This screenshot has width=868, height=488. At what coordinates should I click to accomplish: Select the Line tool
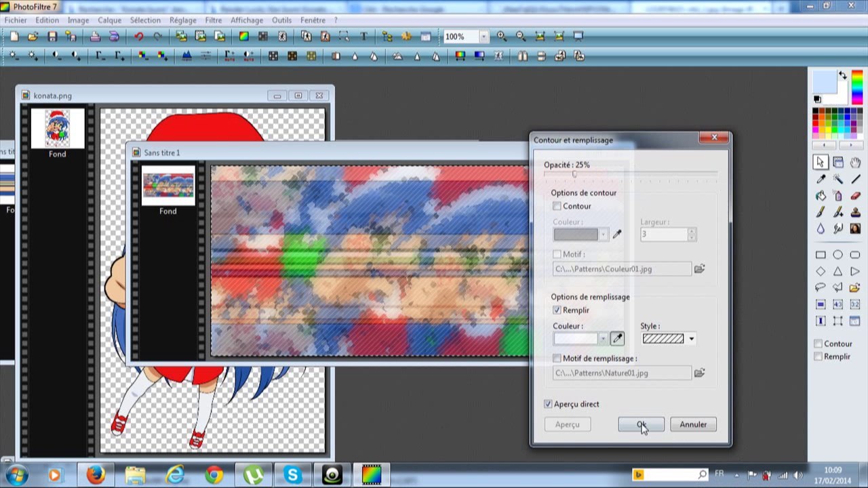click(855, 179)
